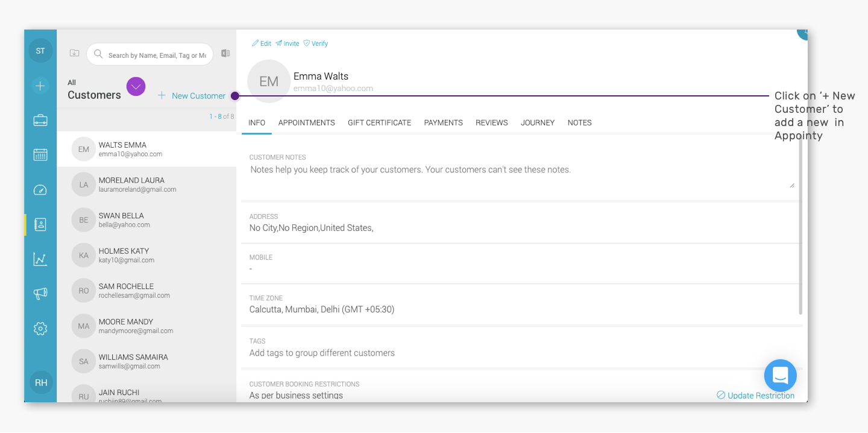
Task: Open the GIFT CERTIFICATE tab
Action: [380, 122]
